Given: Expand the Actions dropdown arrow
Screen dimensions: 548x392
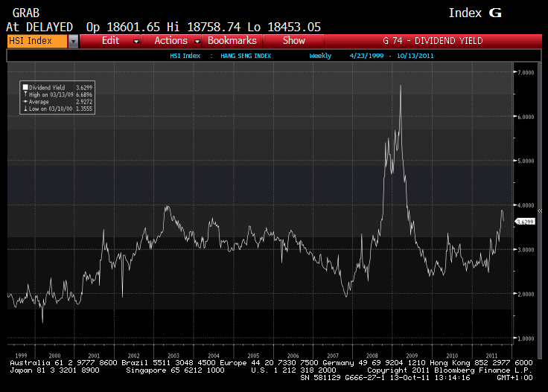Looking at the screenshot, I should 197,42.
